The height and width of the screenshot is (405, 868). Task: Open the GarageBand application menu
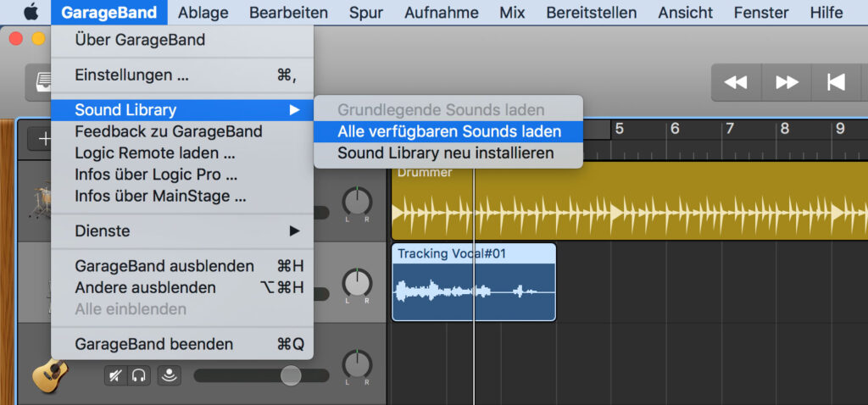point(108,12)
